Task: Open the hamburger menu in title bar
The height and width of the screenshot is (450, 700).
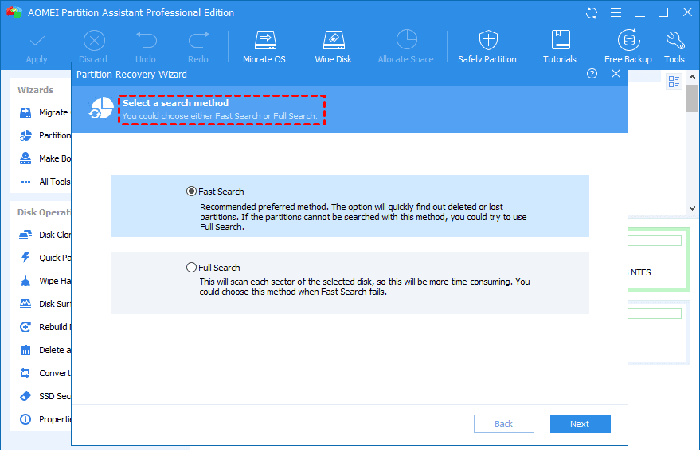Action: (x=616, y=12)
